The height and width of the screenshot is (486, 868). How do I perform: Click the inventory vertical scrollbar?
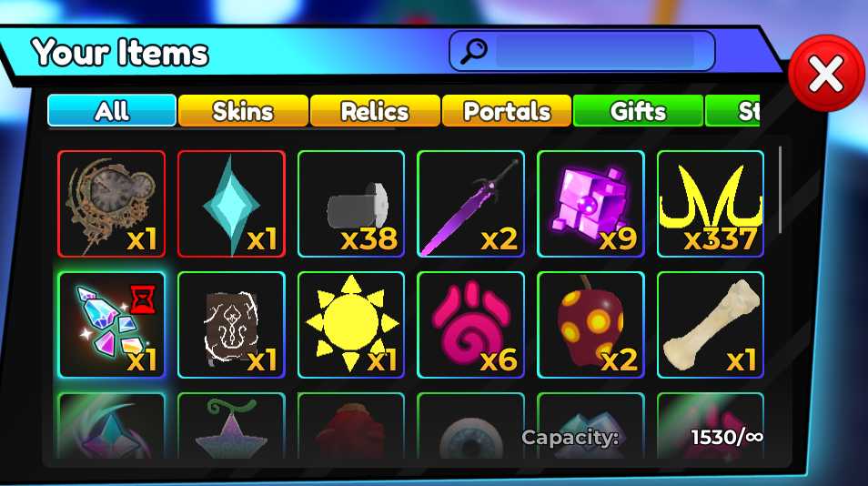coord(780,190)
